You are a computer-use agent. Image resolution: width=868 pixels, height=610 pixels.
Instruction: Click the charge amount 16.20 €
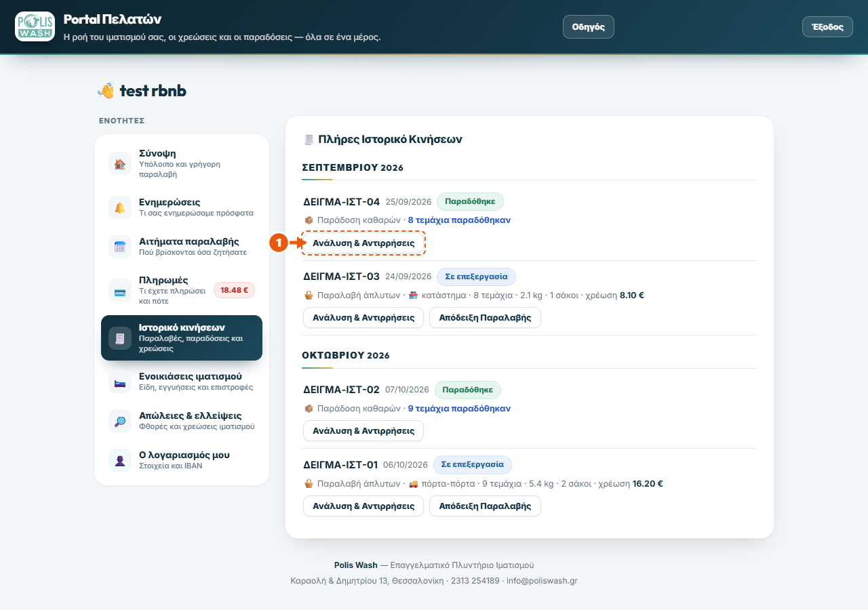[x=648, y=484]
